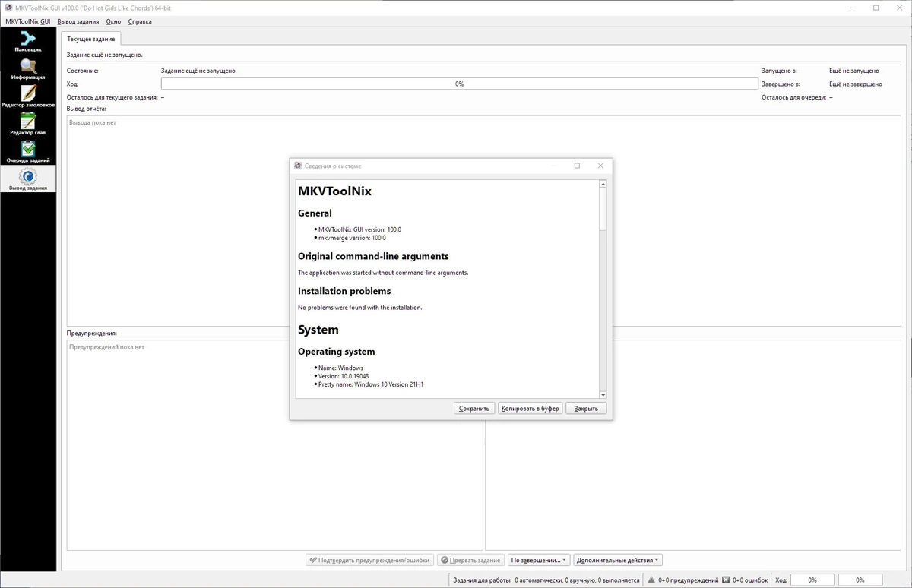
Task: Click the dialog scrollbar down arrow
Action: (x=603, y=395)
